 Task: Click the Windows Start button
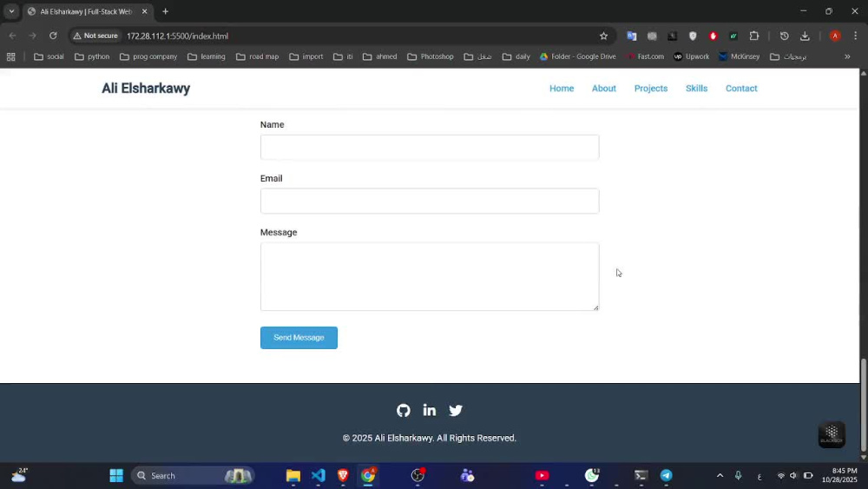tap(116, 476)
